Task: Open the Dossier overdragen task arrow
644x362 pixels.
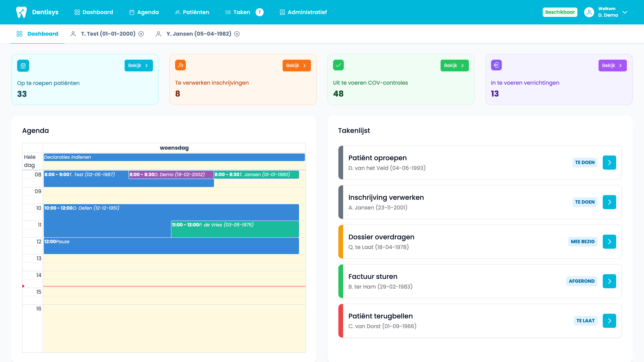Action: pos(609,242)
